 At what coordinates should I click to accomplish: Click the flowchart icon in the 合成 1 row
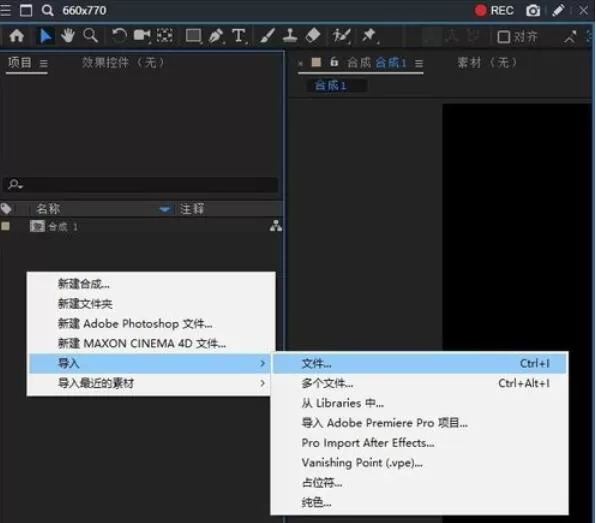(x=276, y=226)
